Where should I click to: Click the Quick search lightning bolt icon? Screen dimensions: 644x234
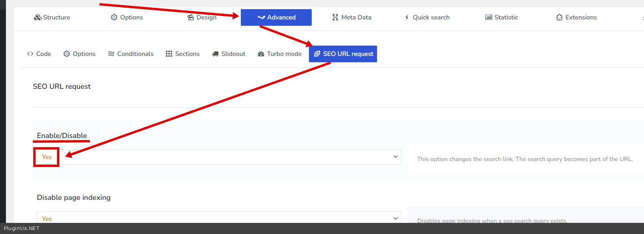(407, 17)
